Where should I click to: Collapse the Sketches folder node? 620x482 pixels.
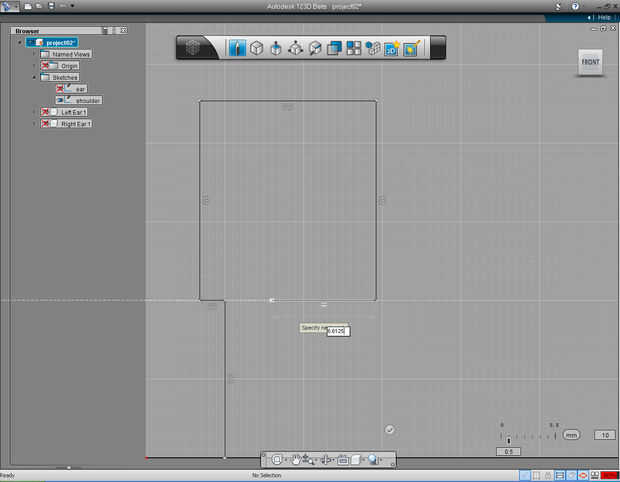[34, 77]
